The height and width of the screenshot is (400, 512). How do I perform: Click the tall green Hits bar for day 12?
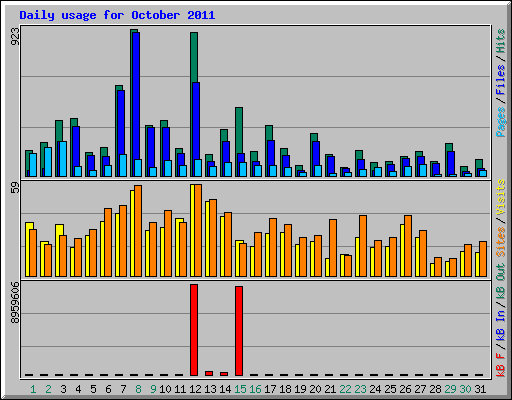coord(194,57)
